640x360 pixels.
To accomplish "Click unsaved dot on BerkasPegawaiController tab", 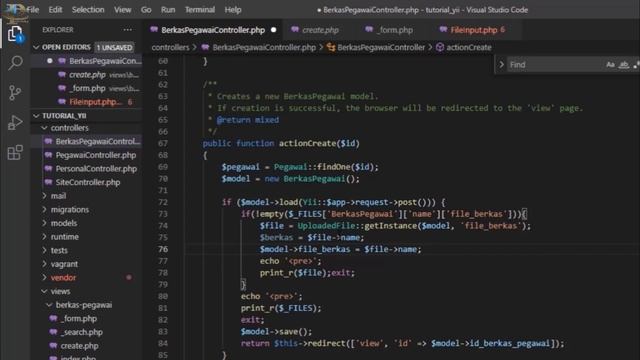I will [x=273, y=30].
